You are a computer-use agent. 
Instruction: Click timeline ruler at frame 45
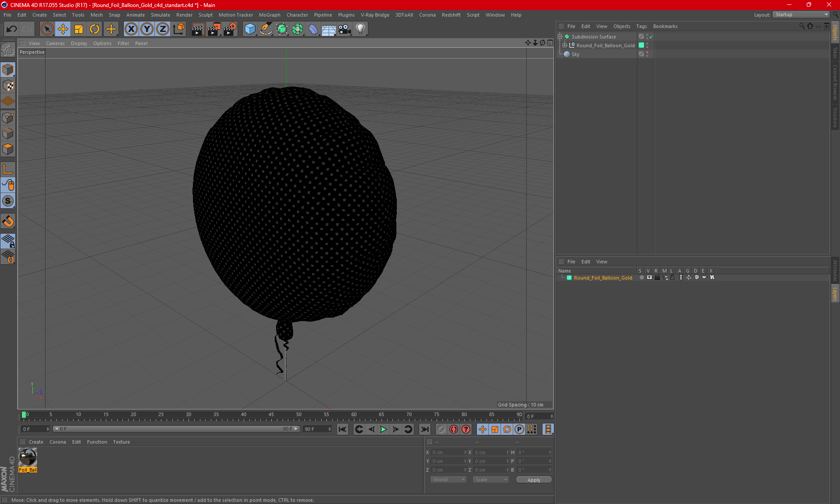pyautogui.click(x=271, y=415)
